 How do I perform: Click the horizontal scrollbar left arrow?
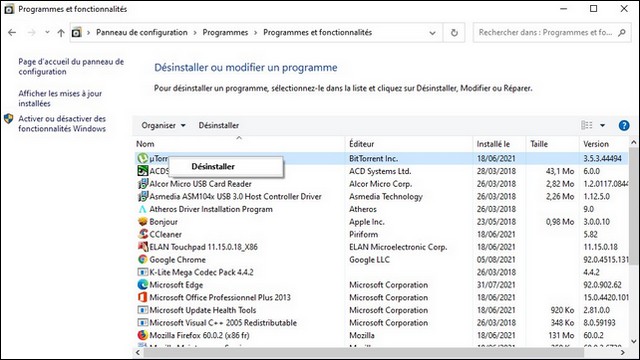point(138,352)
